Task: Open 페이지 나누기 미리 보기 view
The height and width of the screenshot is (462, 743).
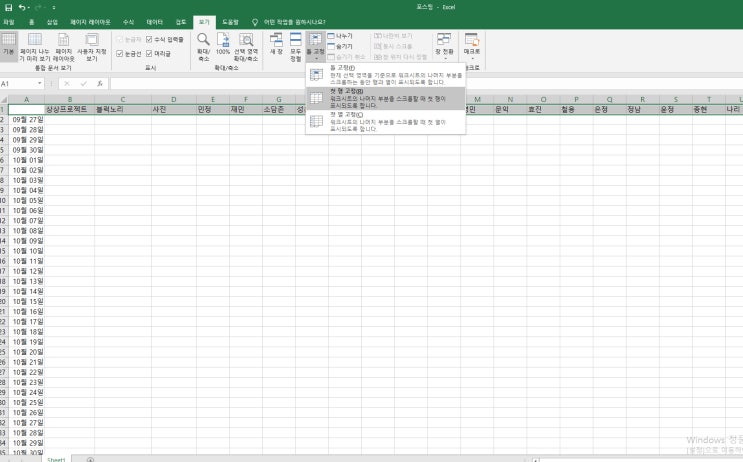Action: click(34, 46)
